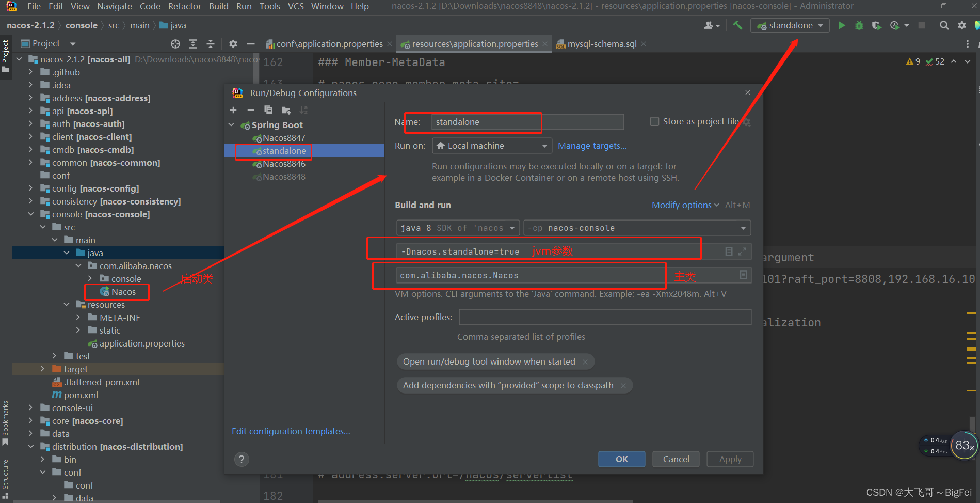
Task: Open the VCS menu
Action: click(296, 6)
